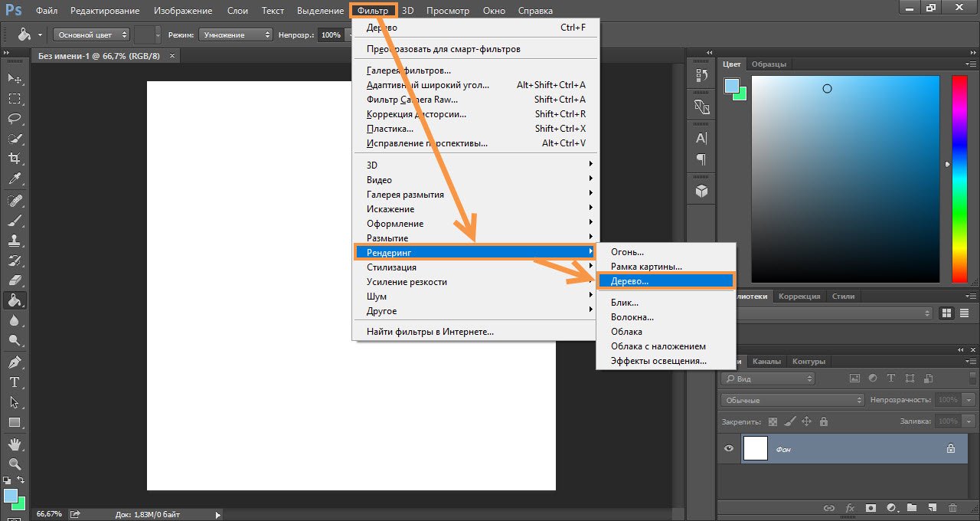Choose the Hand tool
980x521 pixels.
pyautogui.click(x=15, y=444)
